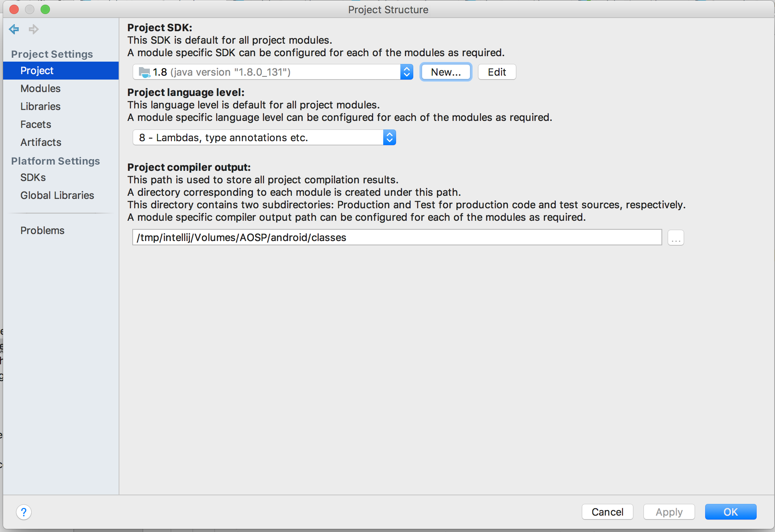Click the forward navigation arrow

pyautogui.click(x=34, y=29)
